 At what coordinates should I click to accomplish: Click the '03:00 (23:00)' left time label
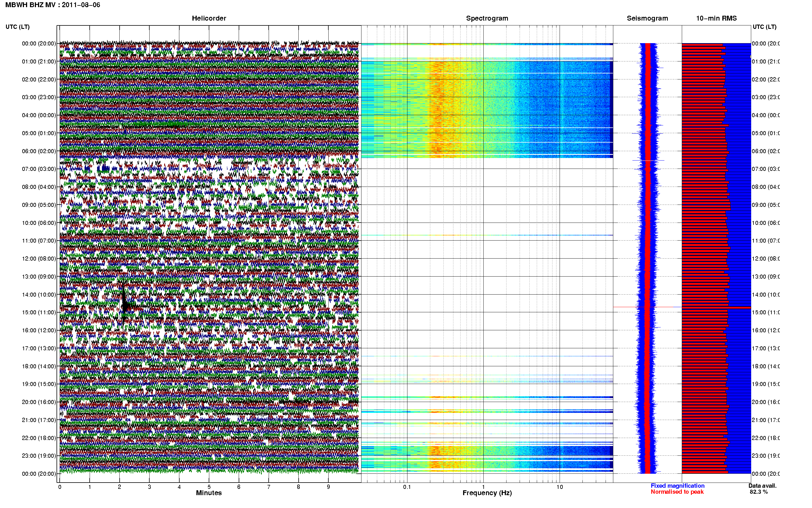point(39,97)
